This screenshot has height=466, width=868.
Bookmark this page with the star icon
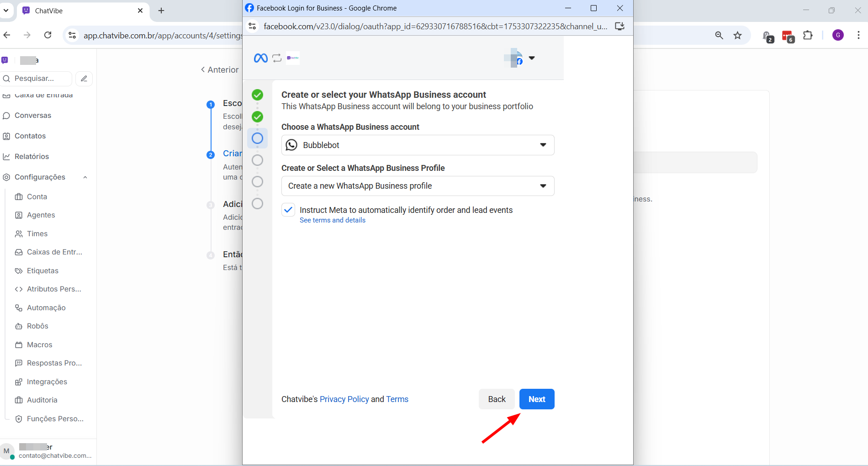coord(738,35)
